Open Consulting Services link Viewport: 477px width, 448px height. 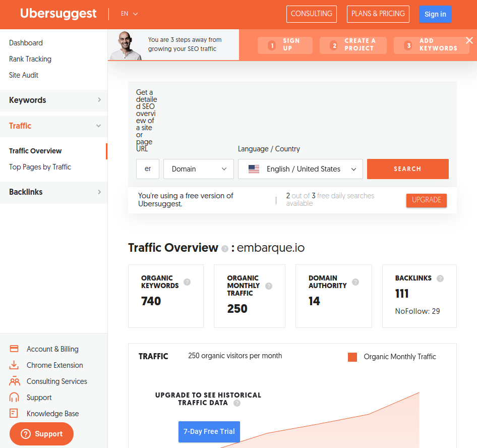pyautogui.click(x=57, y=381)
